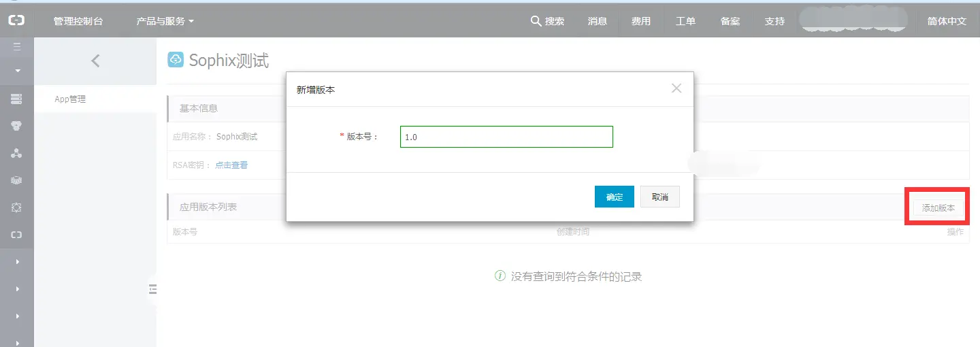Open the 费用 menu item
This screenshot has height=347, width=980.
641,21
